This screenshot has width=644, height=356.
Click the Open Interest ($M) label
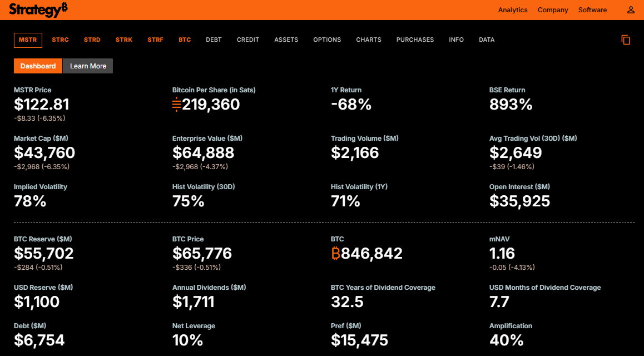click(519, 187)
